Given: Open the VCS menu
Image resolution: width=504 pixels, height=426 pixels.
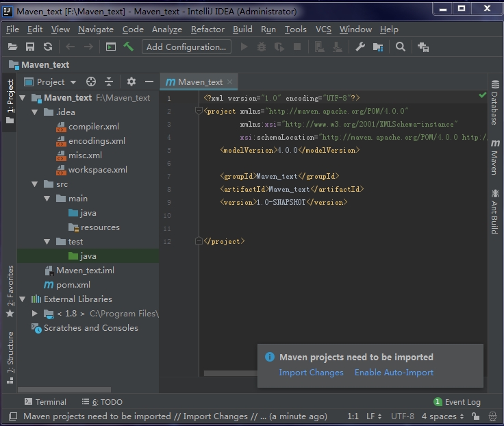Looking at the screenshot, I should [x=323, y=29].
